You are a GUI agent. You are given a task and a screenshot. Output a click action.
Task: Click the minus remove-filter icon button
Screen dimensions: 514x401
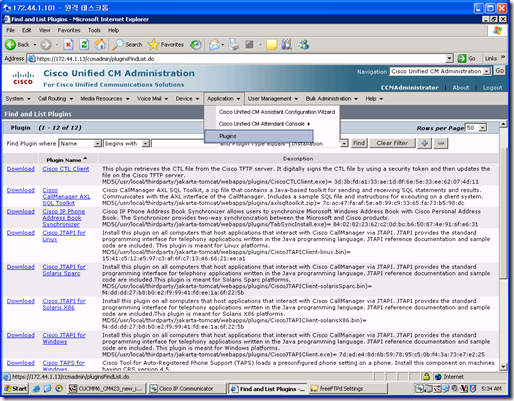coord(441,143)
